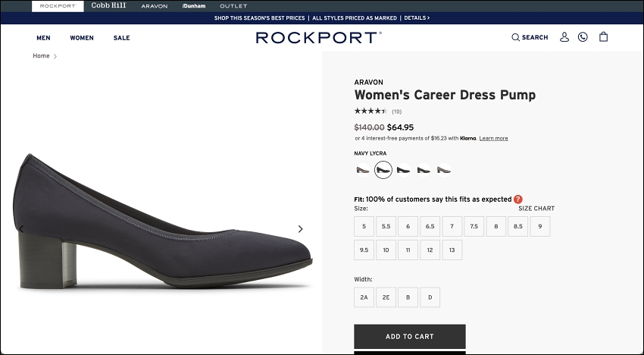This screenshot has width=644, height=355.
Task: Open the Outlet brand tab
Action: (x=233, y=6)
